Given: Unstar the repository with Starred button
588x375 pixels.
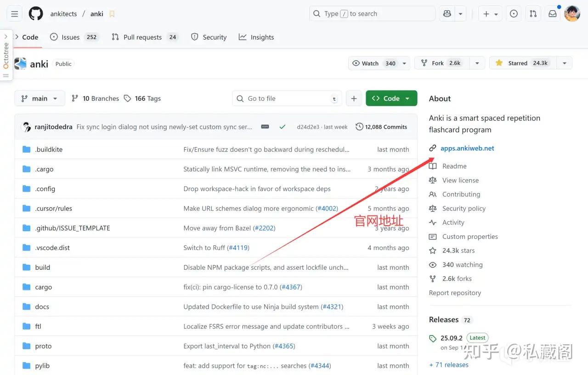Looking at the screenshot, I should (523, 63).
